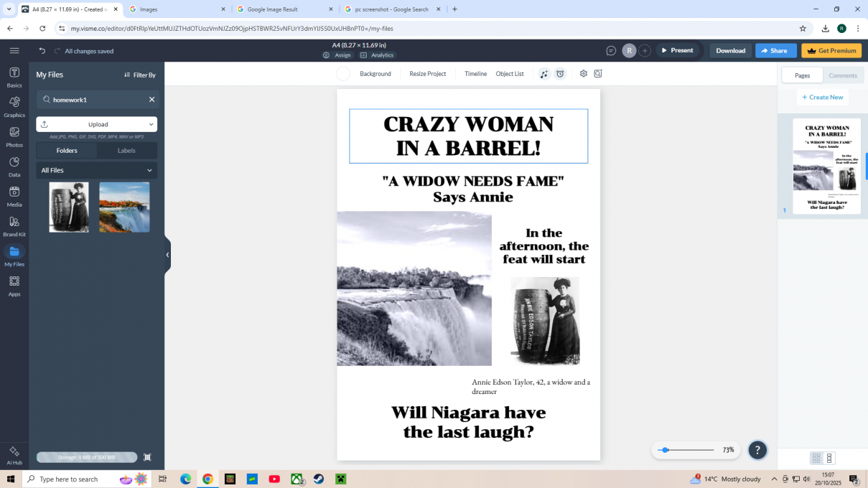Open the Filter By sorting options
This screenshot has width=868, height=488.
(139, 75)
